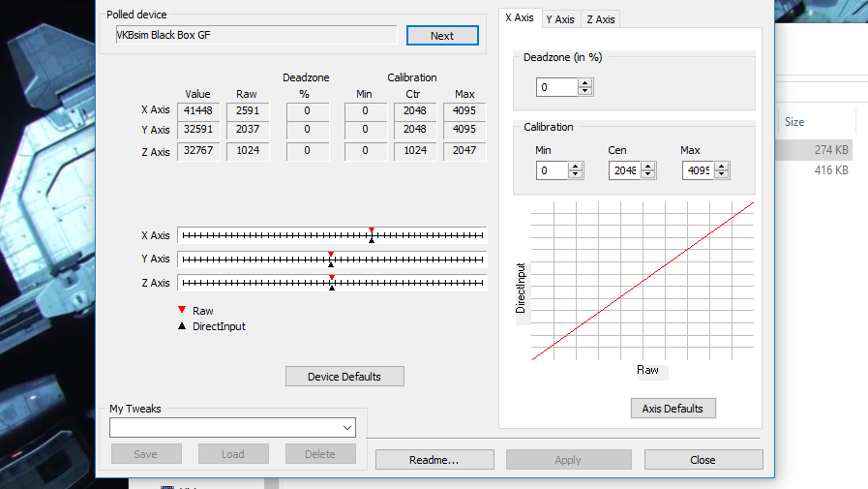Click the Next polled device button
Screen dimensions: 868x489
(x=442, y=36)
